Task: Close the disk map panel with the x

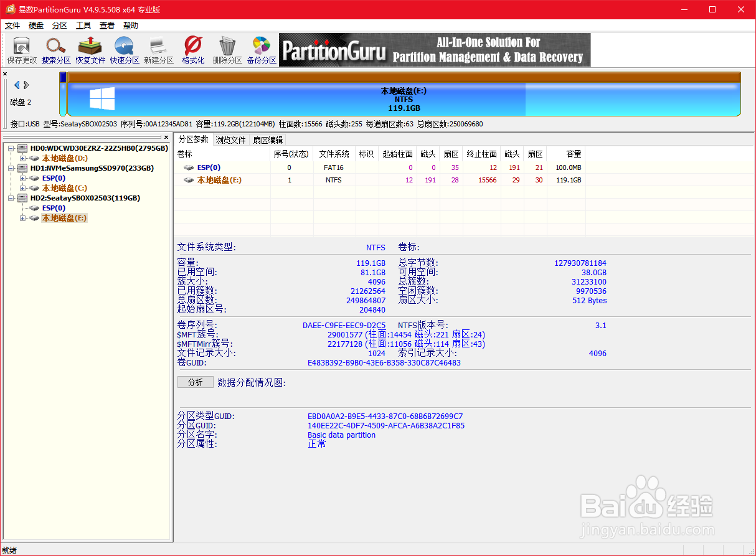Action: click(5, 73)
